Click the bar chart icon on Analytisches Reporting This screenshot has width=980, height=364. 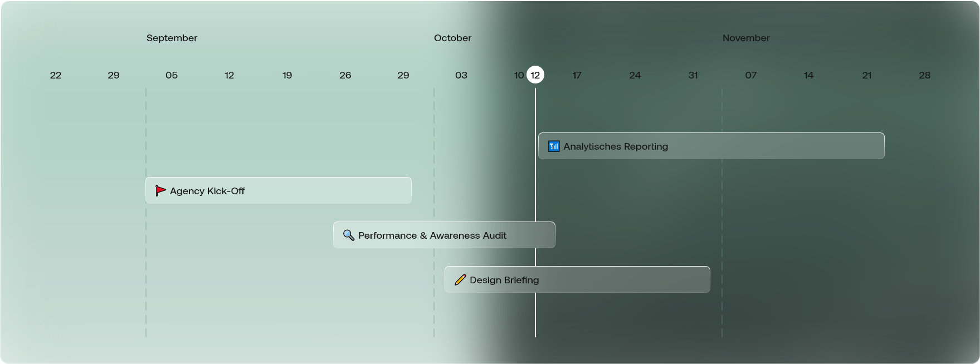pyautogui.click(x=553, y=146)
